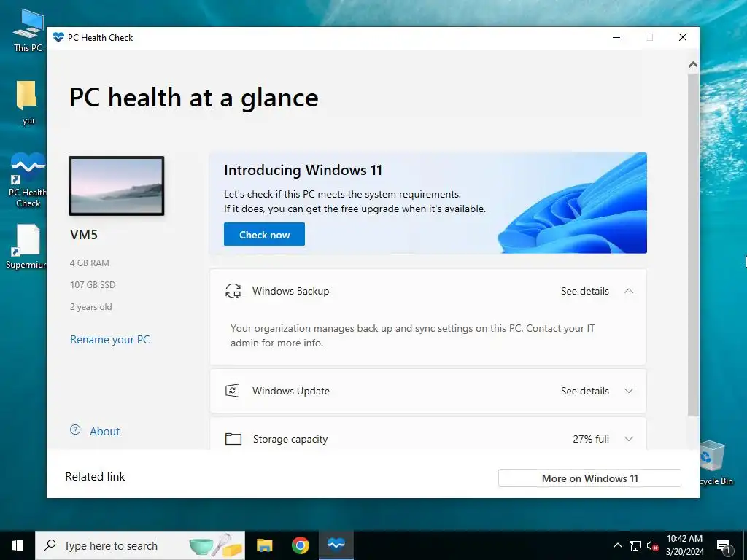
Task: Click the PC Health Check title bar icon
Action: click(58, 37)
